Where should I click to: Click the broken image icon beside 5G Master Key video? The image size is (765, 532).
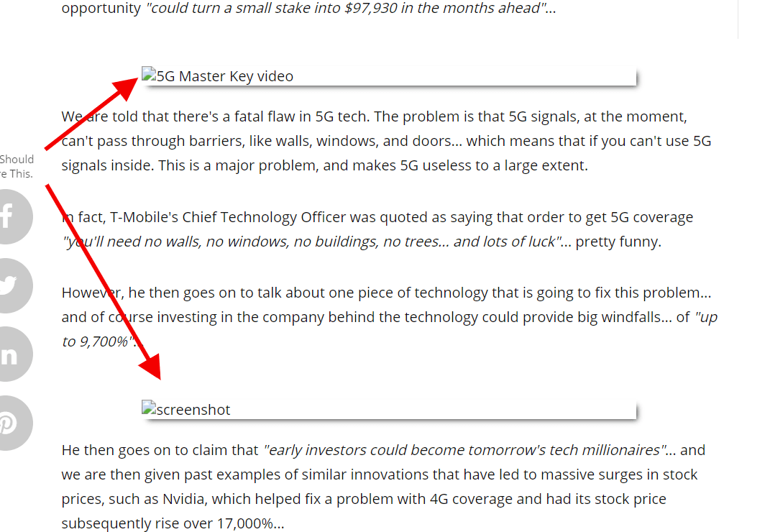pyautogui.click(x=149, y=75)
